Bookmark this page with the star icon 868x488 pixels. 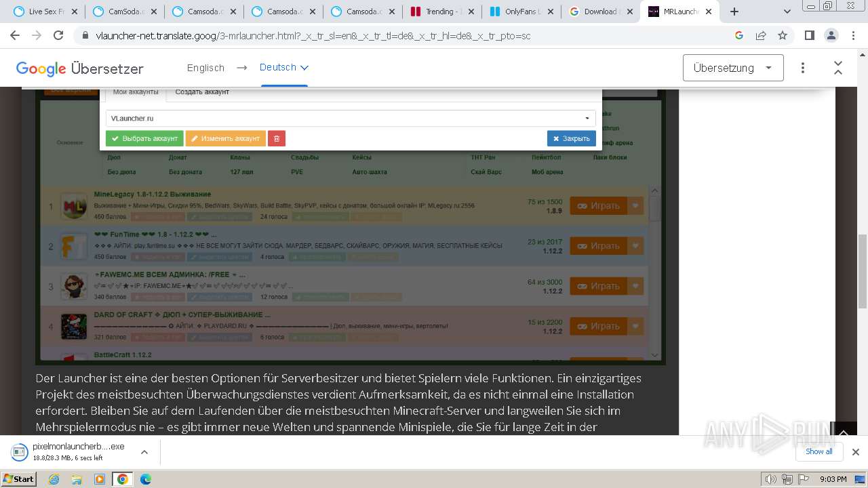(x=783, y=36)
